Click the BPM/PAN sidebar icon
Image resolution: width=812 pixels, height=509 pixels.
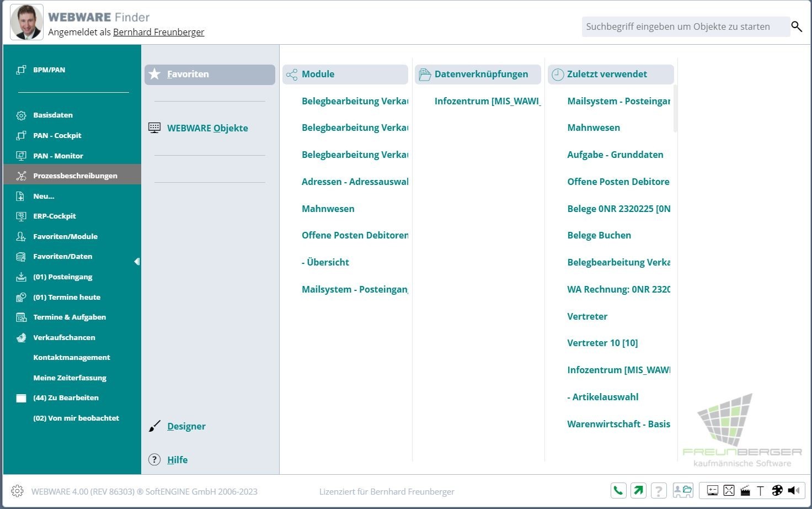pyautogui.click(x=21, y=70)
